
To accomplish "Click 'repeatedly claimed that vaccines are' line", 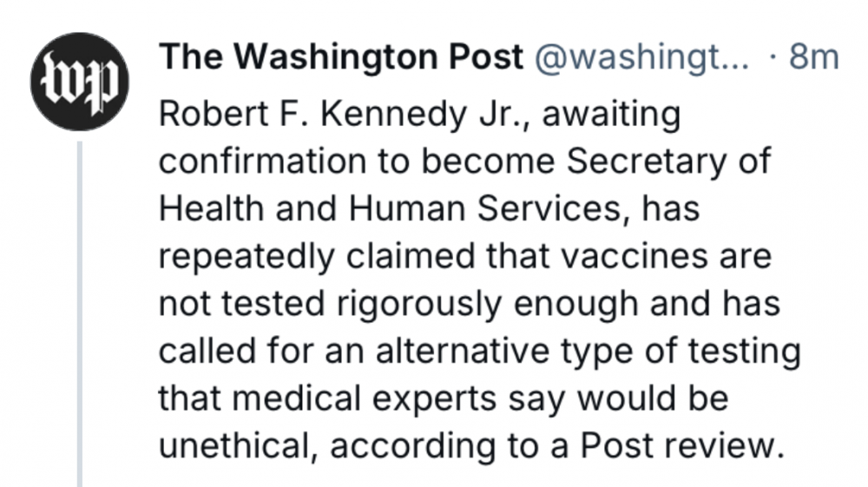I will coord(465,258).
